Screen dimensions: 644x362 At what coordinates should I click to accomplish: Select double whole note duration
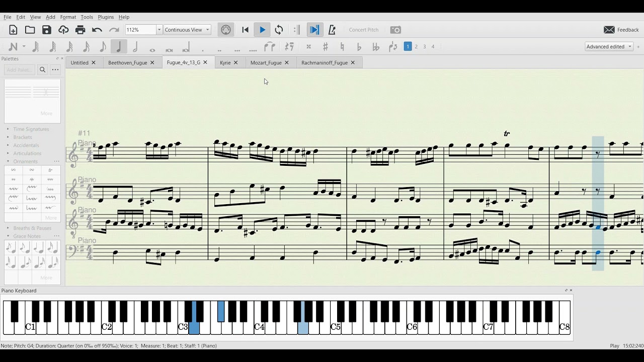(169, 49)
